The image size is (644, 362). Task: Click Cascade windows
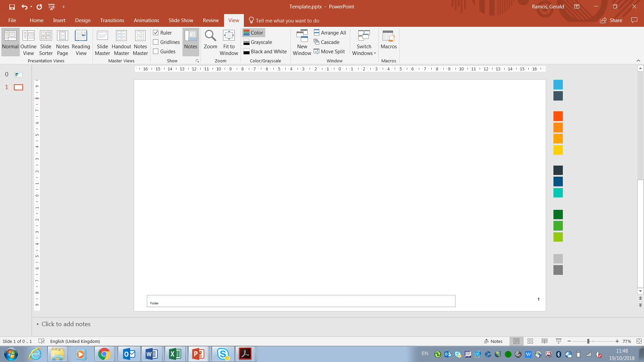[x=326, y=42]
